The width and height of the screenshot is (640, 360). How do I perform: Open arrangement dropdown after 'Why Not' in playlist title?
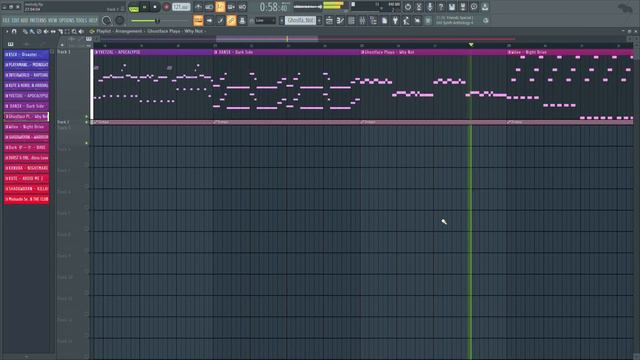205,31
